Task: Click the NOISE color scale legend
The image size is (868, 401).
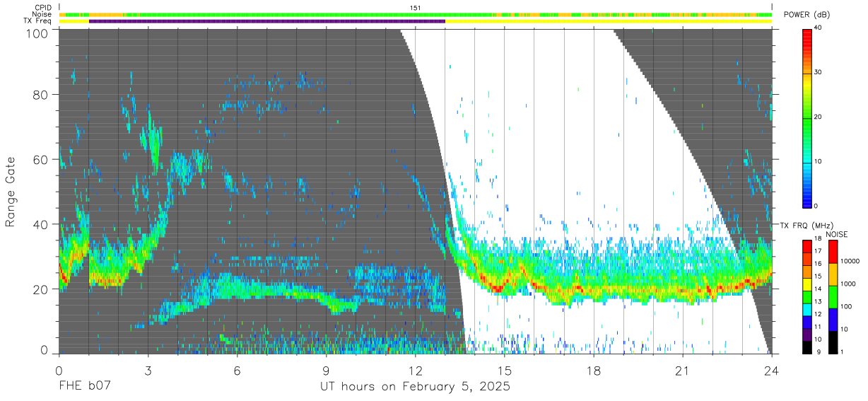Action: tap(832, 297)
